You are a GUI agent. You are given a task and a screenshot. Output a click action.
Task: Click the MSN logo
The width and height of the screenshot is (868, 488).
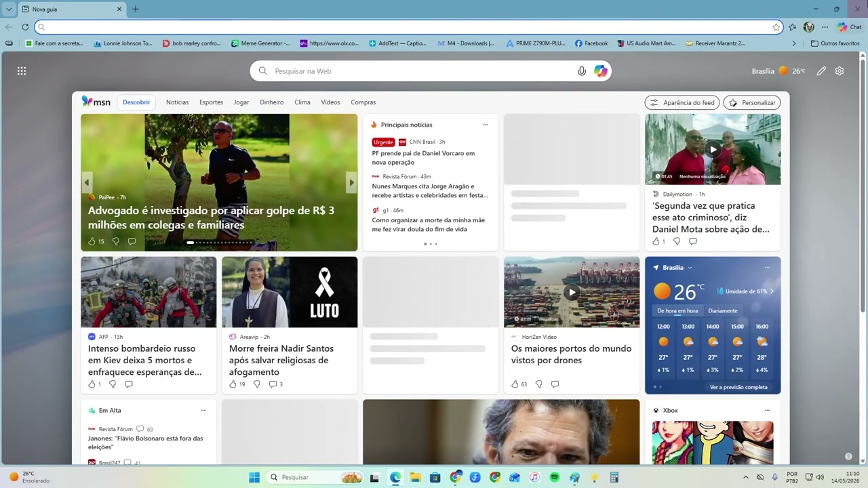[96, 102]
